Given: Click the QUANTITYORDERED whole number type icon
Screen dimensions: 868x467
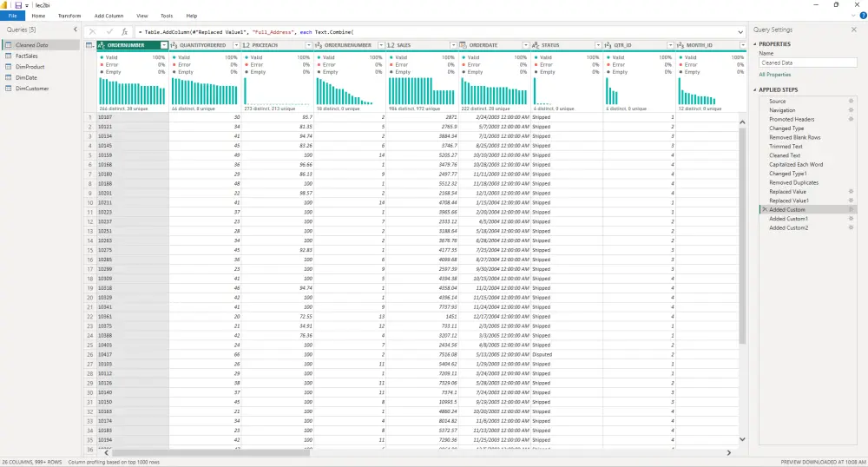Looking at the screenshot, I should point(174,45).
